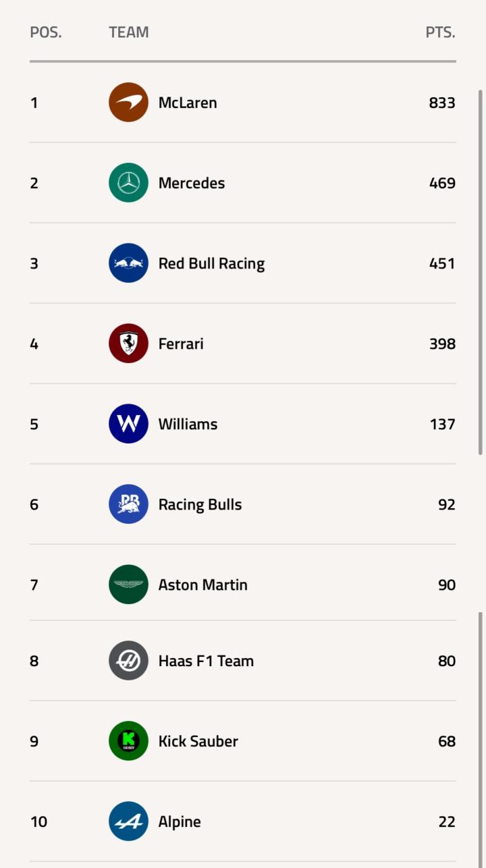Viewport: 486px width, 868px height.
Task: Tap the Williams W logo
Action: (x=128, y=424)
